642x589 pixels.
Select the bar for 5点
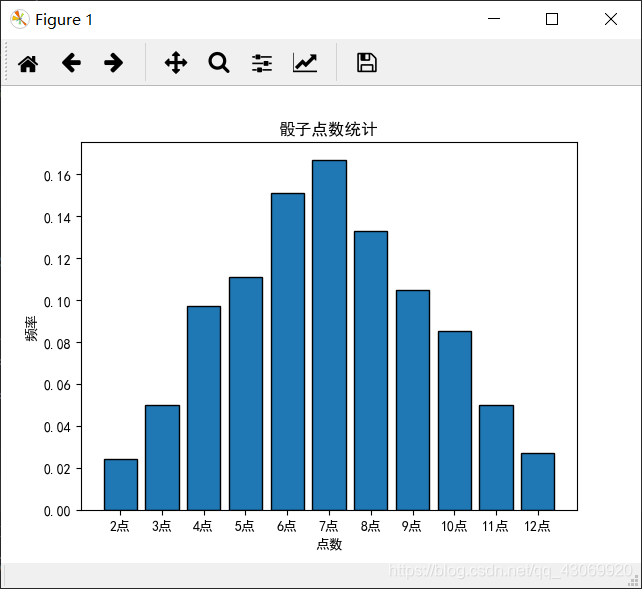(x=246, y=394)
